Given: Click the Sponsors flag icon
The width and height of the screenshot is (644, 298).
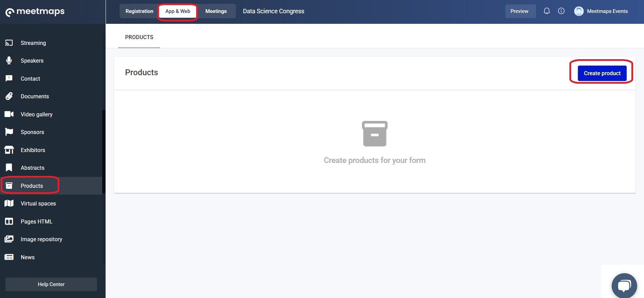Looking at the screenshot, I should (x=9, y=132).
